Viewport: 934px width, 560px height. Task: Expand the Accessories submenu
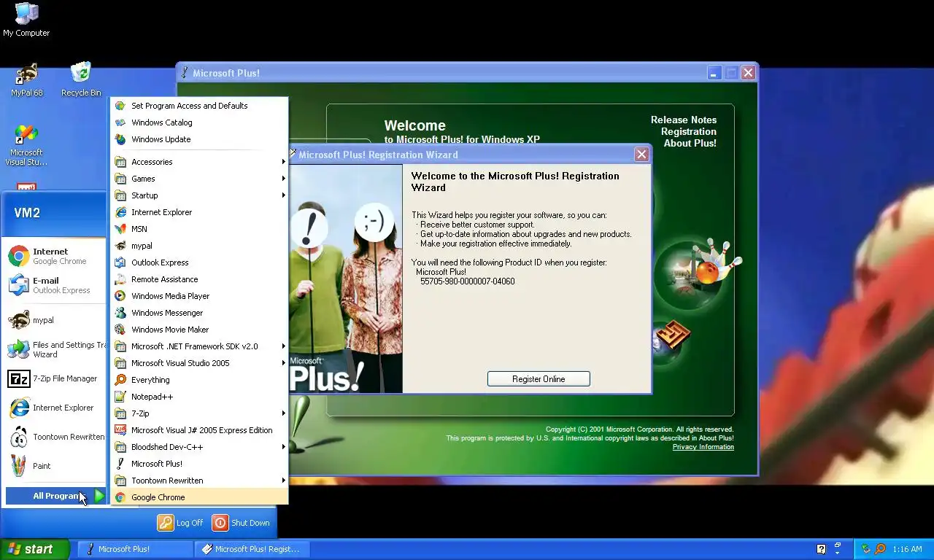[200, 162]
